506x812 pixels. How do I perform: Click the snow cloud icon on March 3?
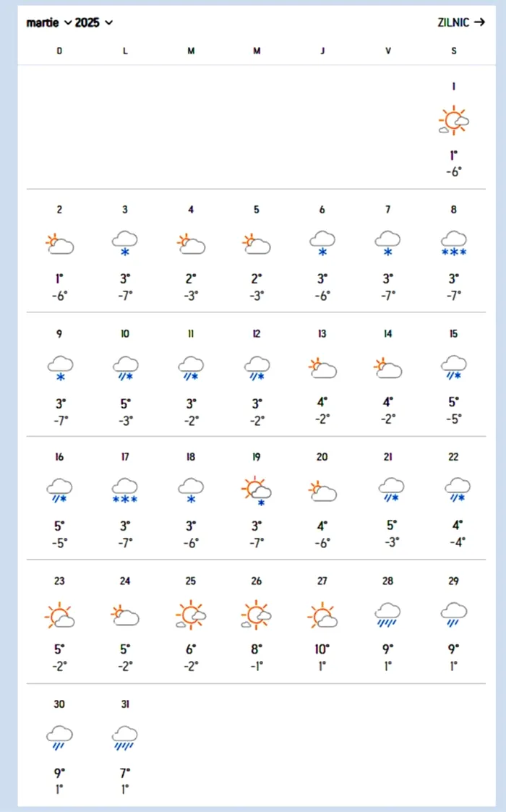[125, 244]
